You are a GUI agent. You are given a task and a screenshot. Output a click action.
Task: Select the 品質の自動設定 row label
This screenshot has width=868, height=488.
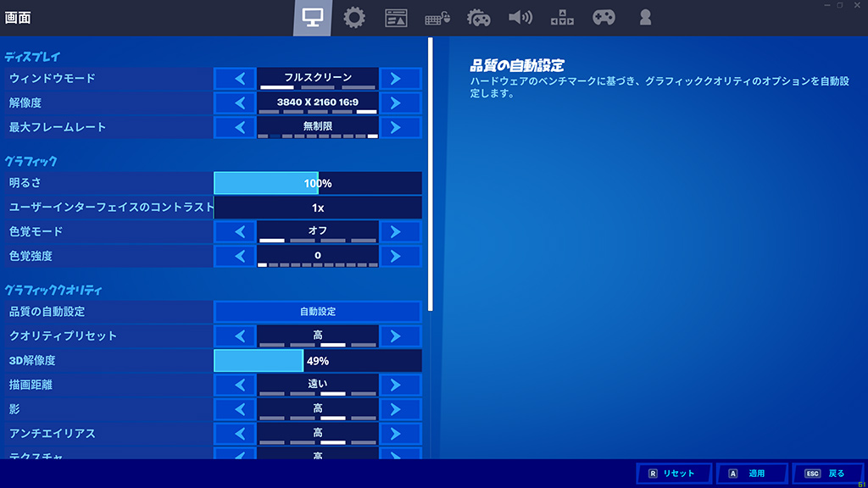pos(47,312)
